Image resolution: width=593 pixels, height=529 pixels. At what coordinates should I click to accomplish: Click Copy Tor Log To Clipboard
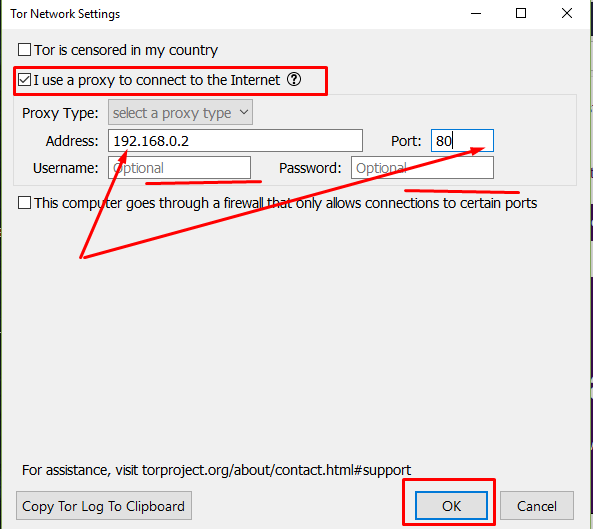(x=104, y=506)
